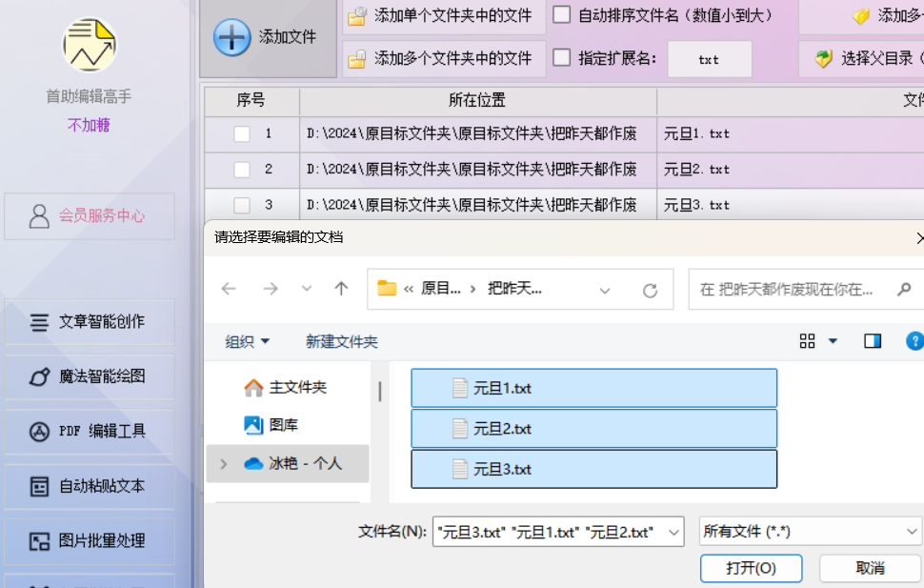Click the 序号 column header
Viewport: 924px width, 588px height.
pos(251,101)
